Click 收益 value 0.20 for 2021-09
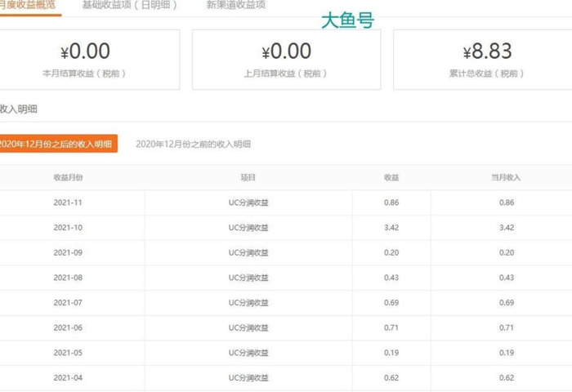572x392 pixels. point(391,252)
